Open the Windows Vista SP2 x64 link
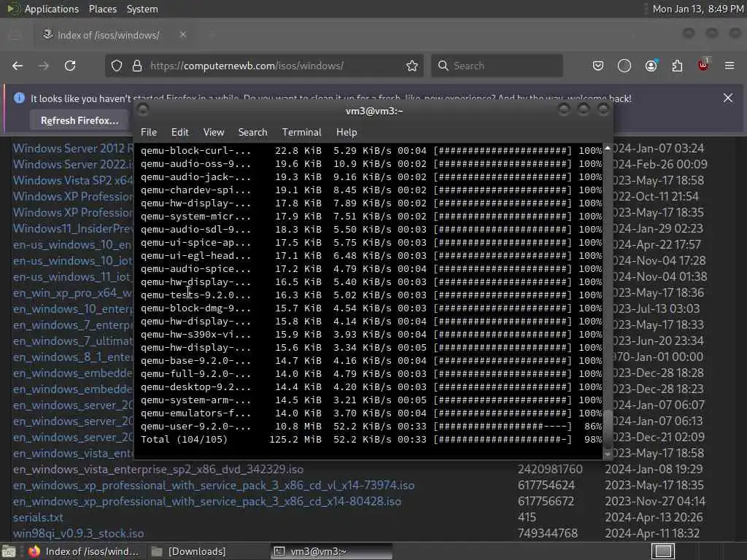 tap(74, 181)
